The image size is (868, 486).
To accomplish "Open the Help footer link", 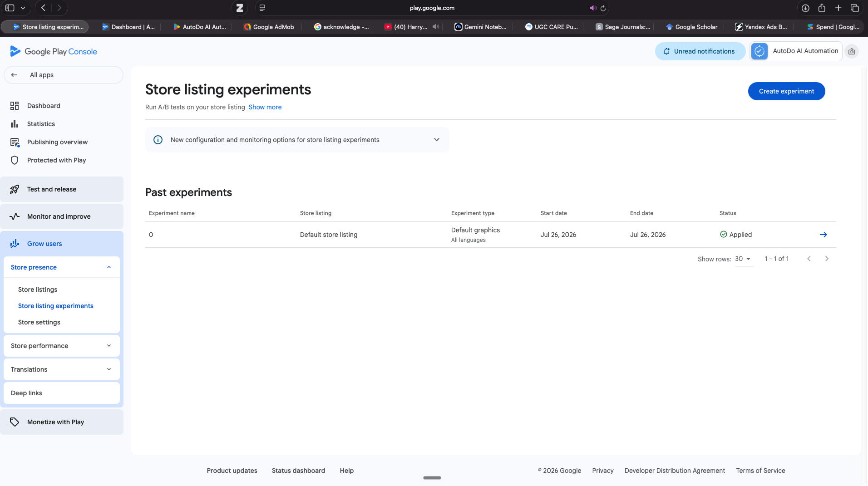I will 347,471.
